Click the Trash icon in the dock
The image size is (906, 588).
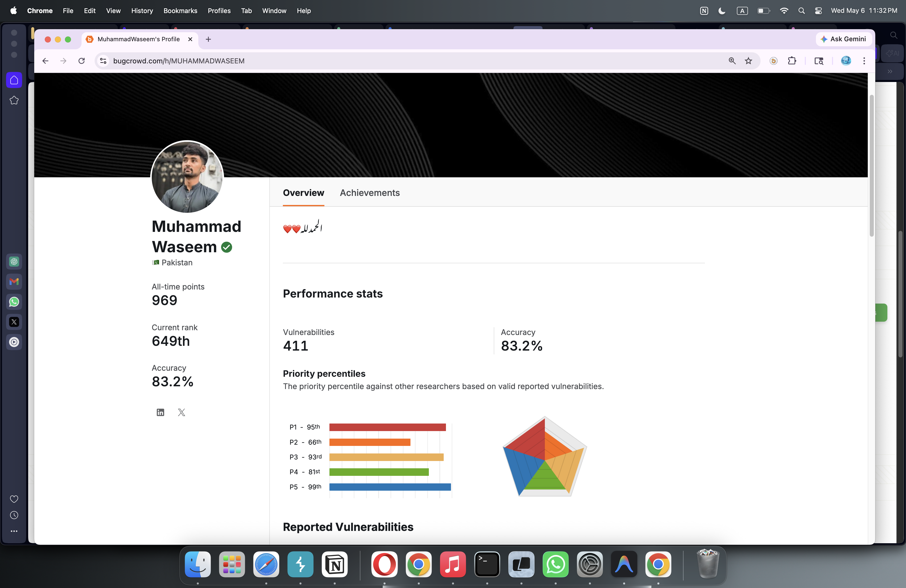point(708,564)
